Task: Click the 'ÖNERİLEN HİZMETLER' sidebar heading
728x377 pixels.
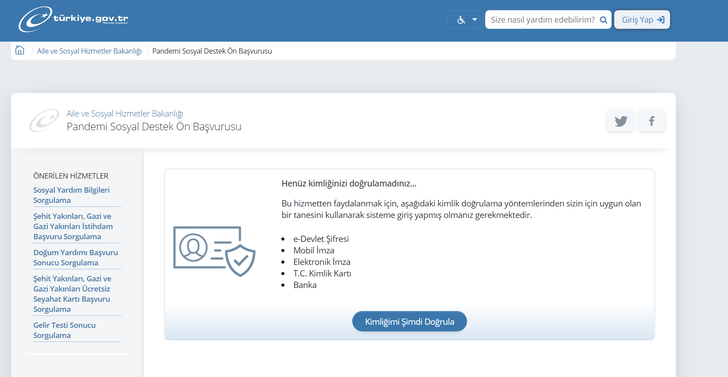Action: [x=71, y=176]
